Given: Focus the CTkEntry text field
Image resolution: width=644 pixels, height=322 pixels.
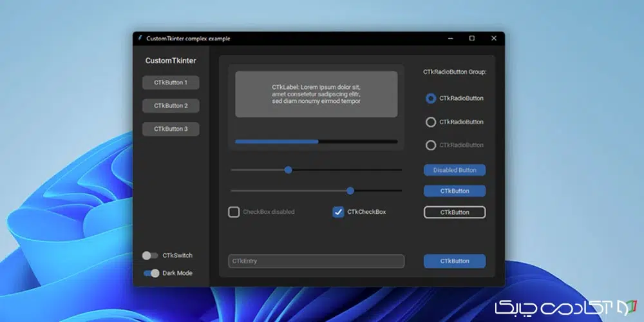Looking at the screenshot, I should (316, 261).
